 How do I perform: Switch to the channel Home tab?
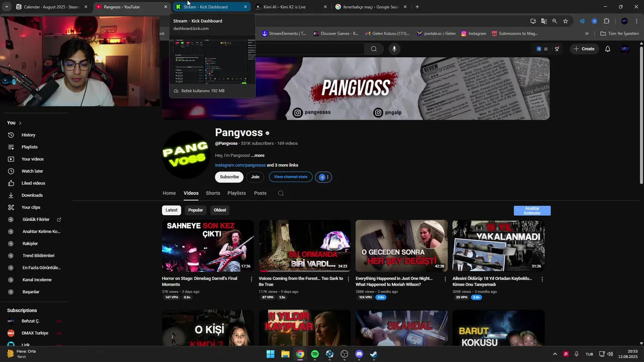169,193
